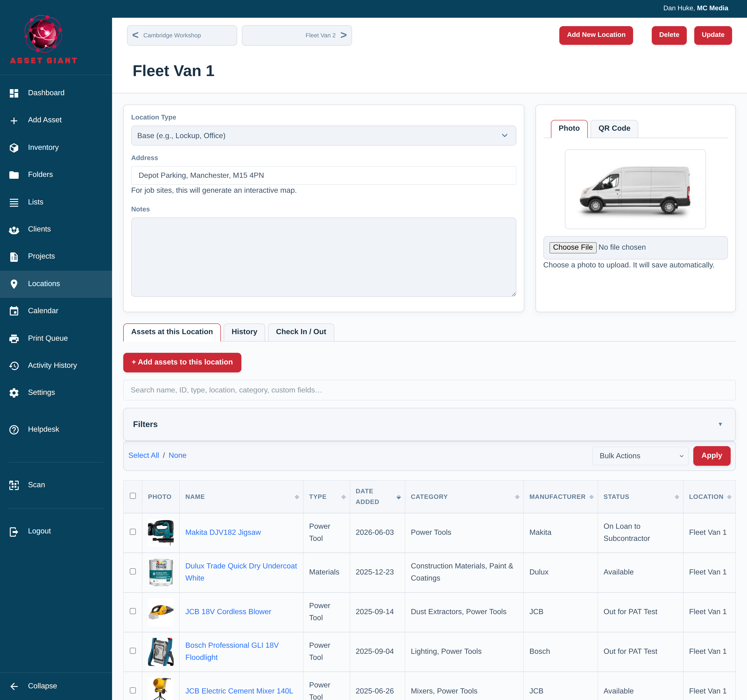Click the Address input field
This screenshot has height=700, width=747.
click(x=324, y=175)
